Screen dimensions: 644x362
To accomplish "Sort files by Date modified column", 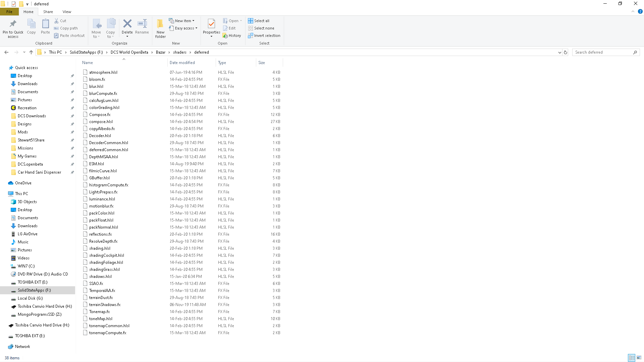I will pos(182,63).
